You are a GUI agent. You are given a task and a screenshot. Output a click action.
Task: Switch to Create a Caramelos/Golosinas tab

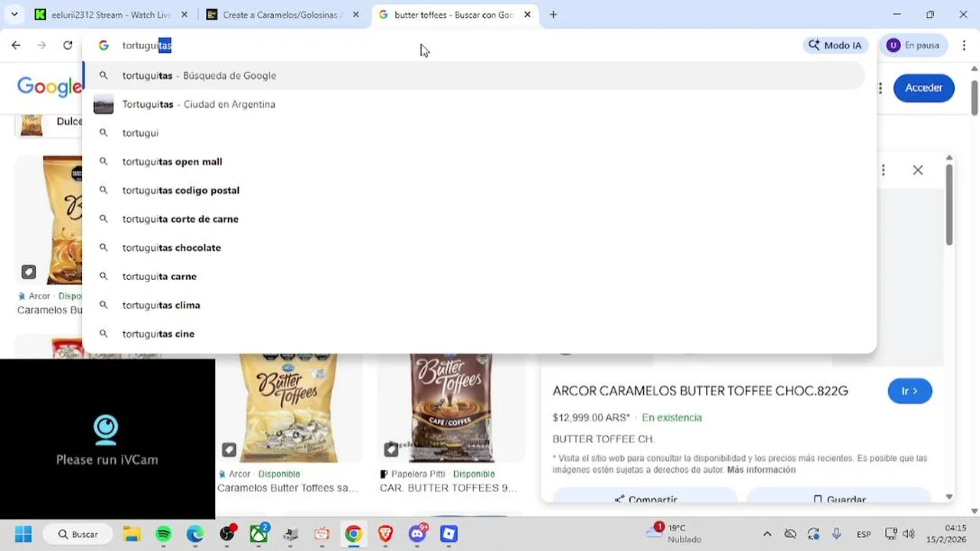click(283, 15)
